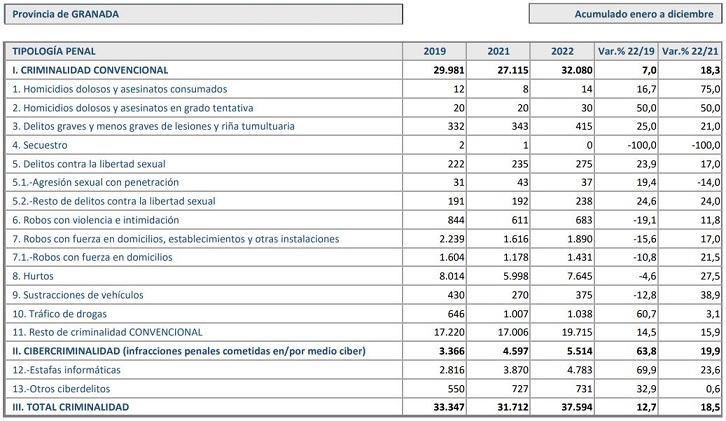Open the I. CRIMINALIDAD CONVENCIONAL row label

(90, 70)
